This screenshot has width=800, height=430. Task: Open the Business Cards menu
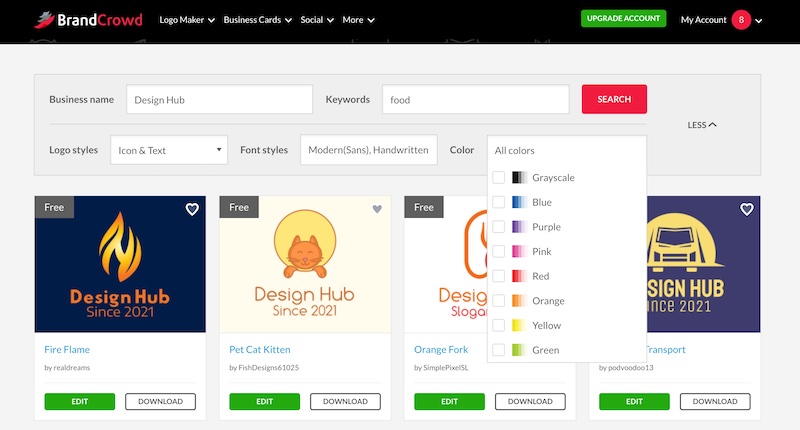tap(257, 19)
